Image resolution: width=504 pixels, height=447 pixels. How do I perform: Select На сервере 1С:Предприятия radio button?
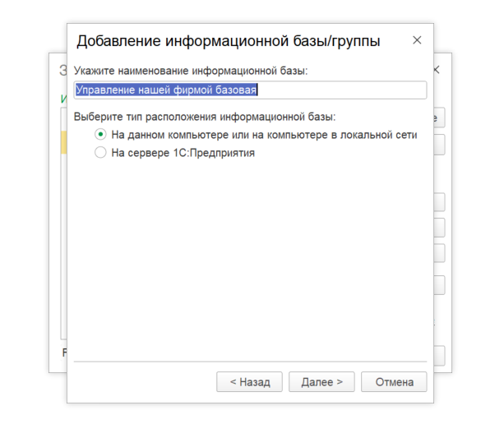pyautogui.click(x=100, y=152)
